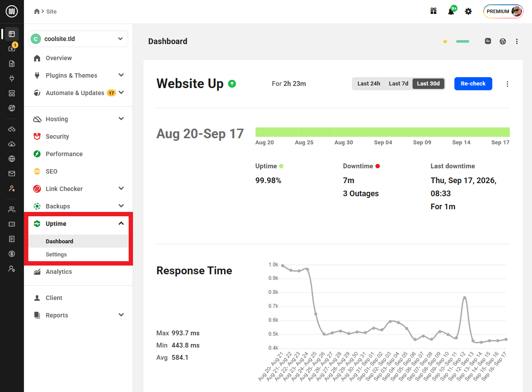Image resolution: width=532 pixels, height=392 pixels.
Task: Open the Uptime menu label
Action: tap(56, 224)
